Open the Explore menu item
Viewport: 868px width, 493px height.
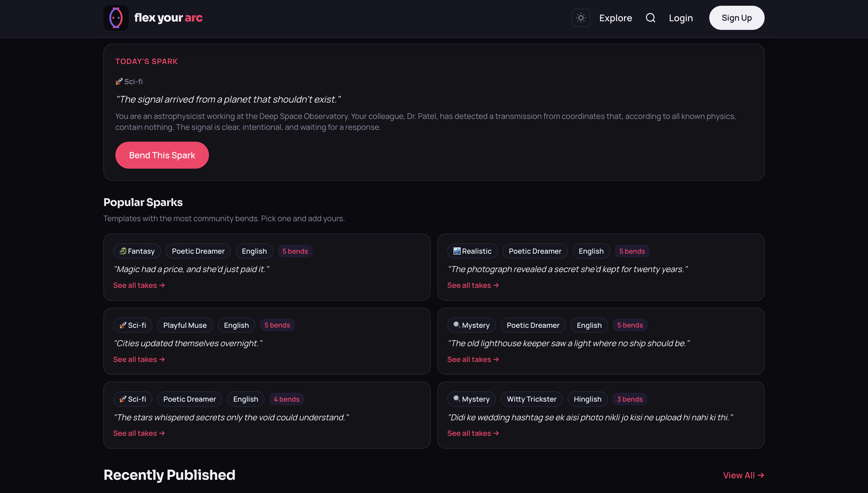615,18
